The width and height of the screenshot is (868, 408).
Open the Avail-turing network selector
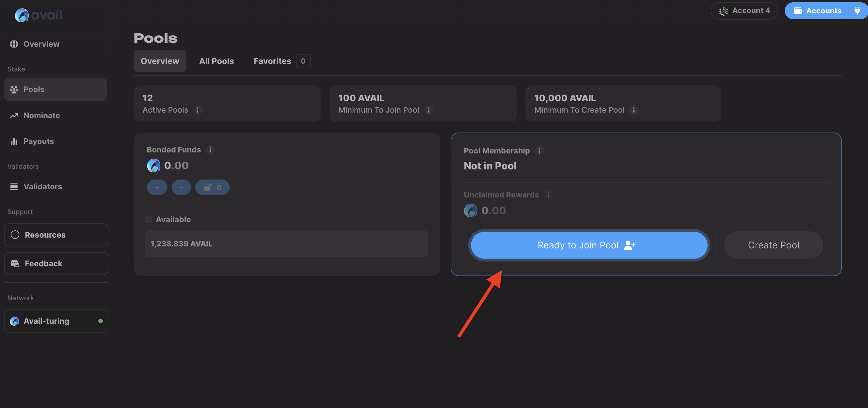pyautogui.click(x=56, y=321)
